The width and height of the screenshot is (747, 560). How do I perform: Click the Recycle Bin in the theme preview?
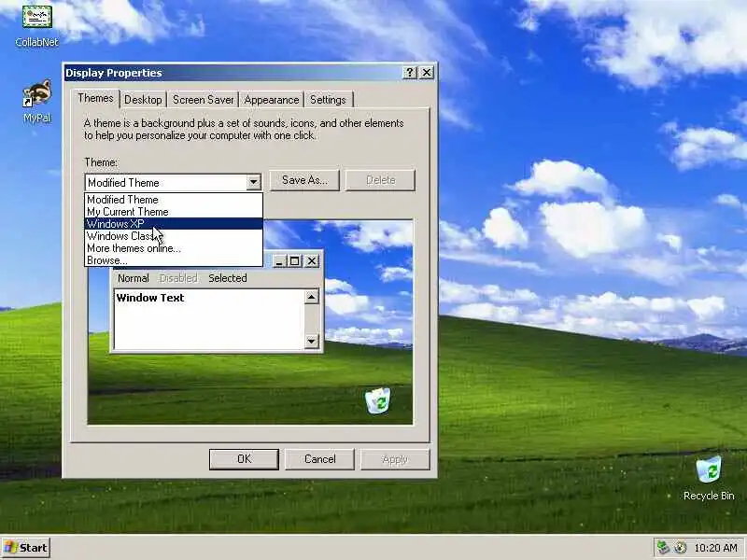(378, 400)
